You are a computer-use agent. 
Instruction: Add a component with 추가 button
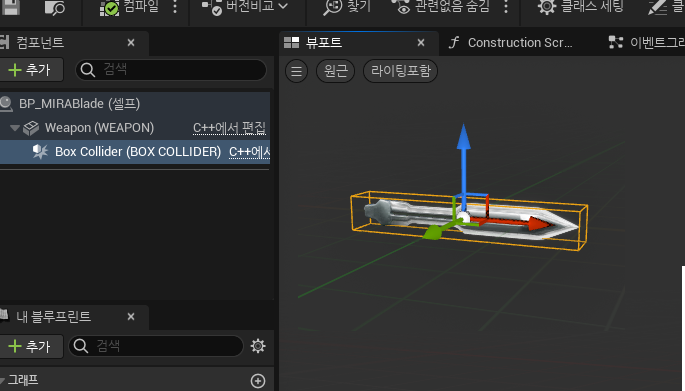[x=31, y=70]
